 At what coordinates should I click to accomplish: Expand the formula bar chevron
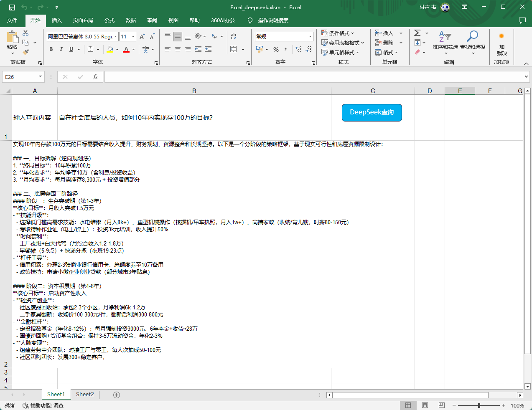[x=526, y=77]
